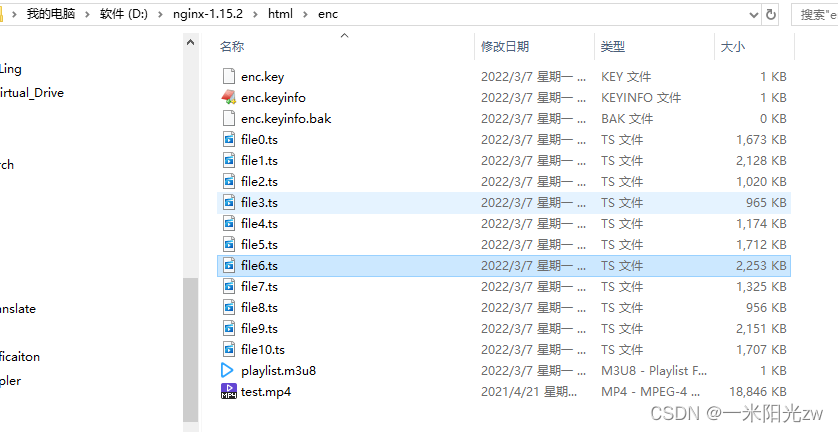
Task: Click the navigation pane scrollbar up arrow
Action: [x=190, y=42]
